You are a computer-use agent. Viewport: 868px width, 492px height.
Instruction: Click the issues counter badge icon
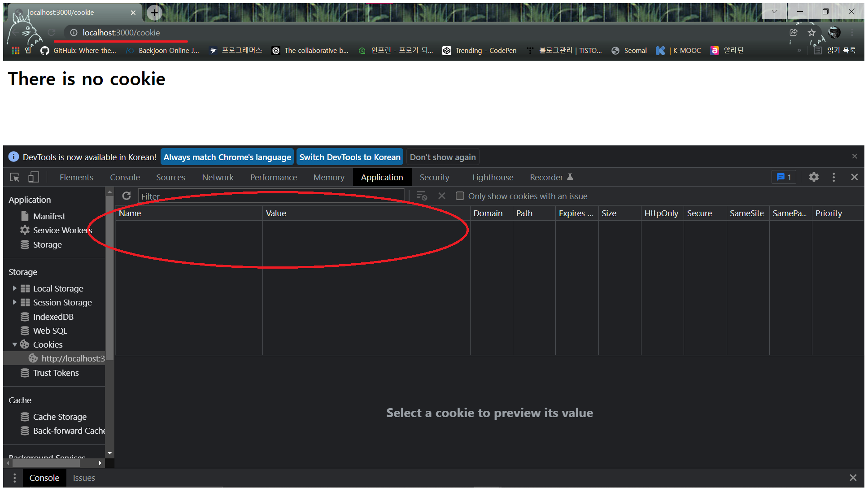[x=784, y=177]
